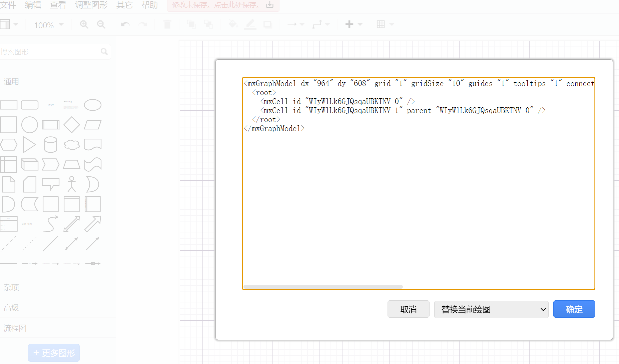Click the zoom out magnifier icon

pyautogui.click(x=101, y=24)
